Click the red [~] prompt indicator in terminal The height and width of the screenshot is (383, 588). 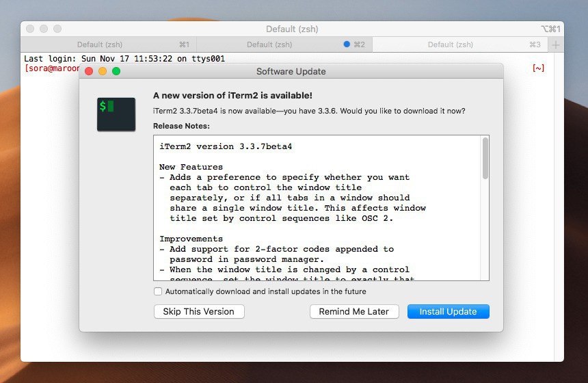coord(538,68)
